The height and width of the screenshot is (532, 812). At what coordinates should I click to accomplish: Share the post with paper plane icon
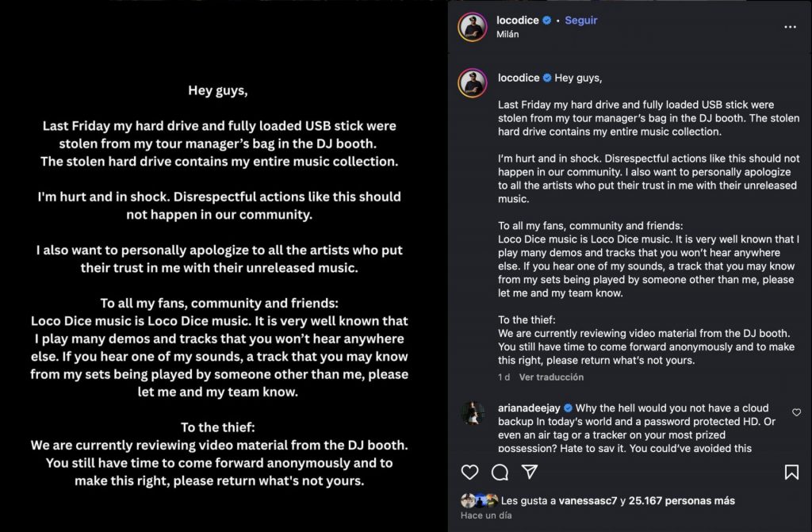click(530, 473)
